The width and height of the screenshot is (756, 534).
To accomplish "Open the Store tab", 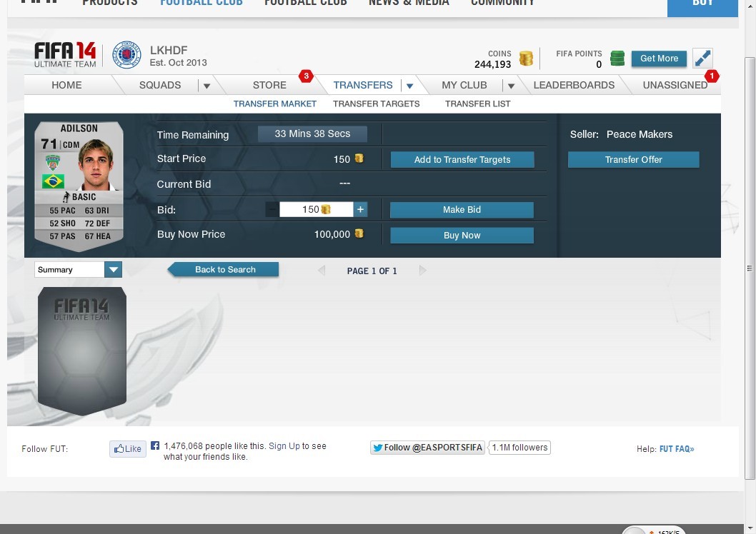I will (x=269, y=85).
